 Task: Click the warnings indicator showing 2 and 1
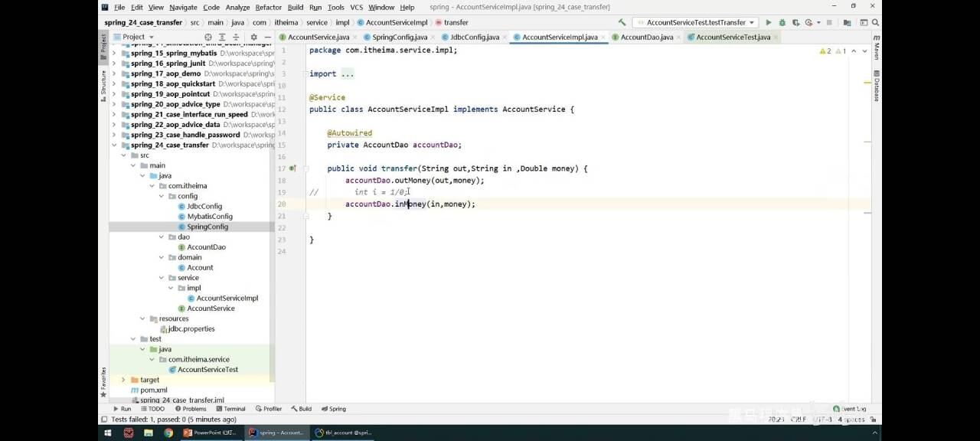(833, 51)
